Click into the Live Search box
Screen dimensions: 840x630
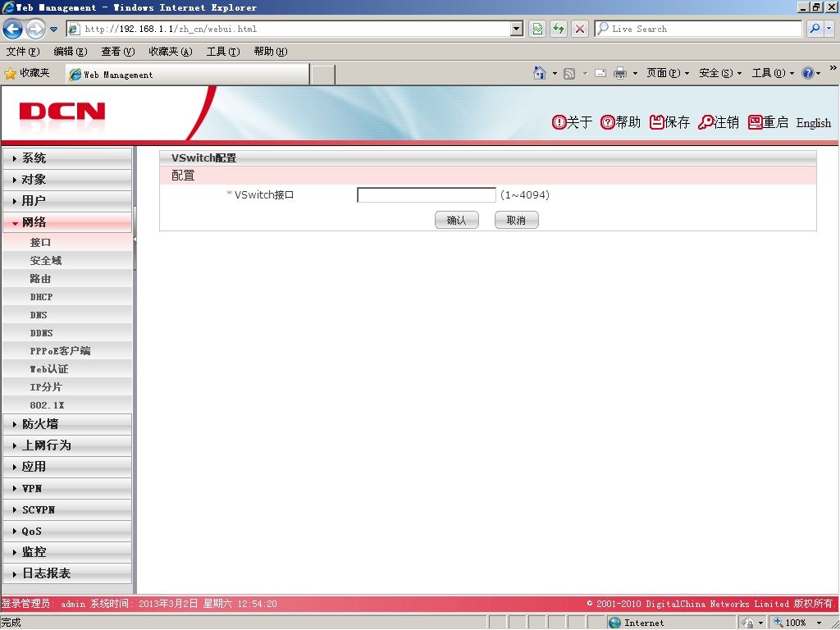[x=698, y=29]
